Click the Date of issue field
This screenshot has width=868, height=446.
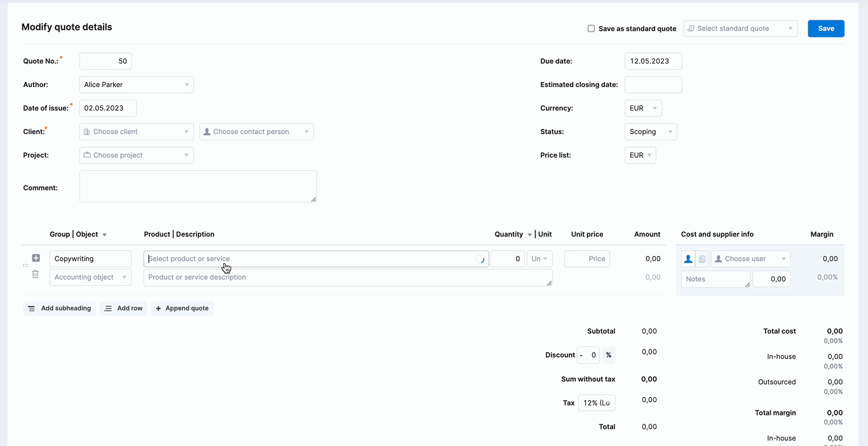coord(108,108)
